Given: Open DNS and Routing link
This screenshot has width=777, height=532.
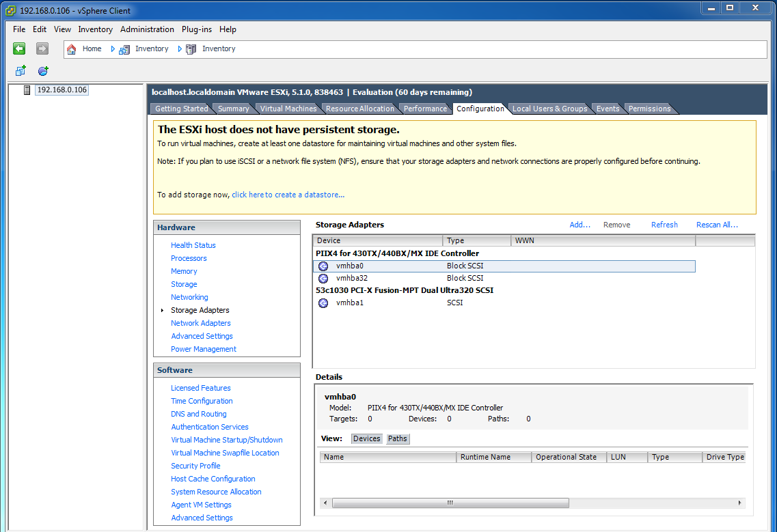Looking at the screenshot, I should (x=199, y=414).
